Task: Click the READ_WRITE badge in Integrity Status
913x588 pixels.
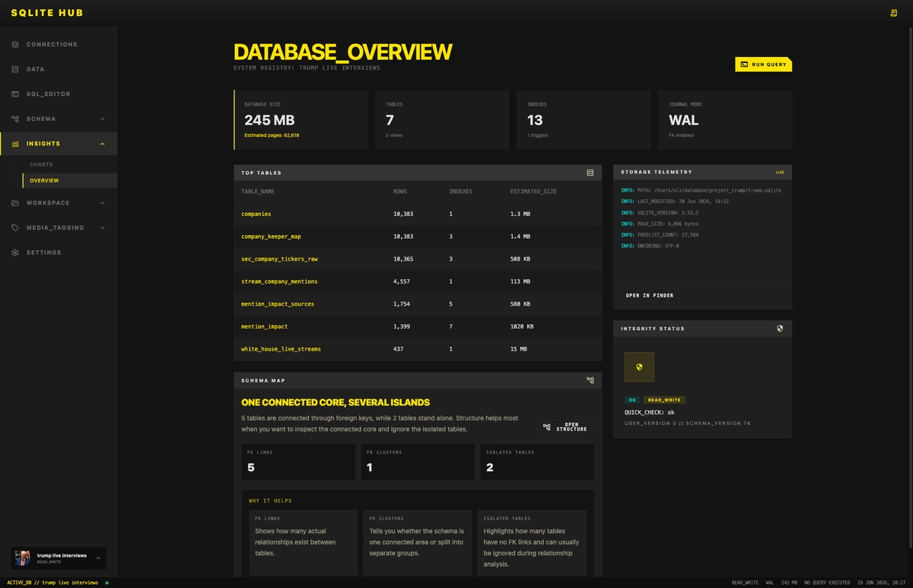Action: coord(664,400)
